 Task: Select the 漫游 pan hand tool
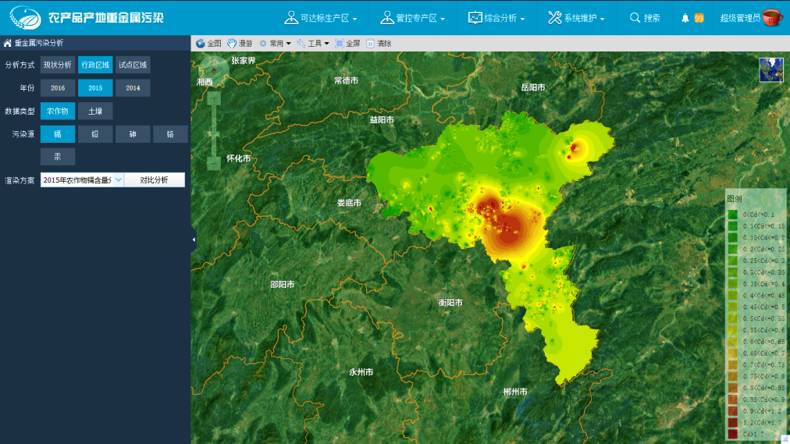(232, 44)
